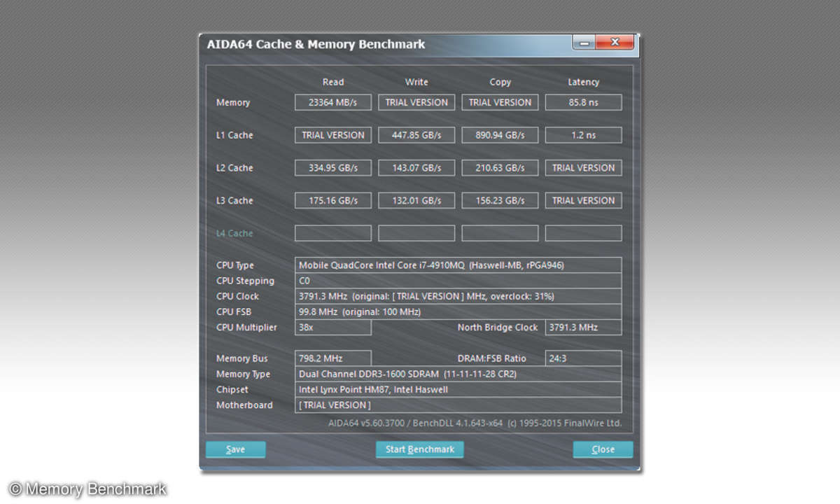Click the Motherboard TRIAL VERSION field
Image resolution: width=840 pixels, height=504 pixels.
(458, 405)
